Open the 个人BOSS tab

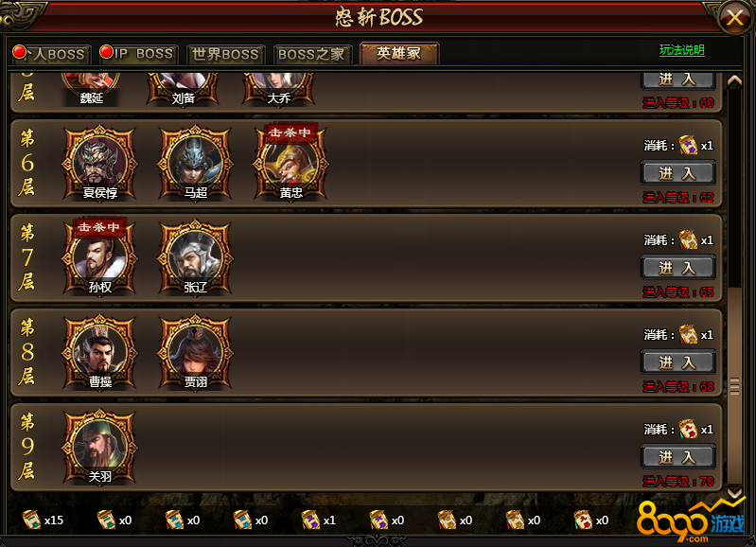[51, 54]
